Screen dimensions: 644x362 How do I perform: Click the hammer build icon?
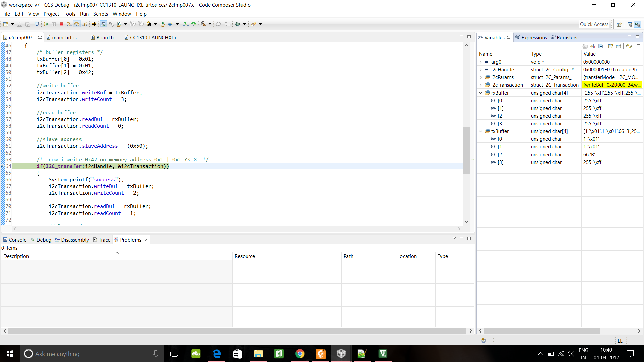(x=203, y=24)
